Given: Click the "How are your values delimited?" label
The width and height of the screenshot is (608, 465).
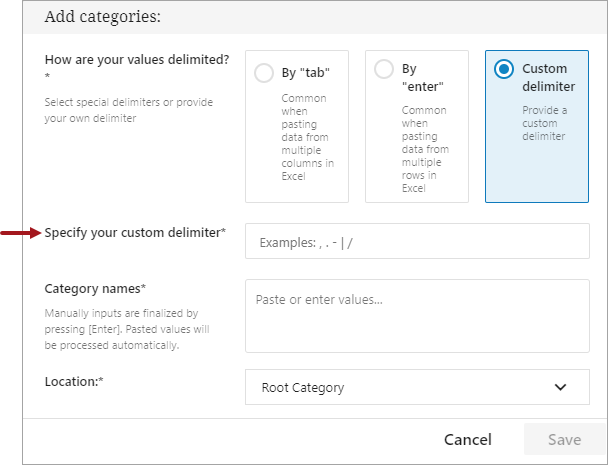Looking at the screenshot, I should [137, 60].
